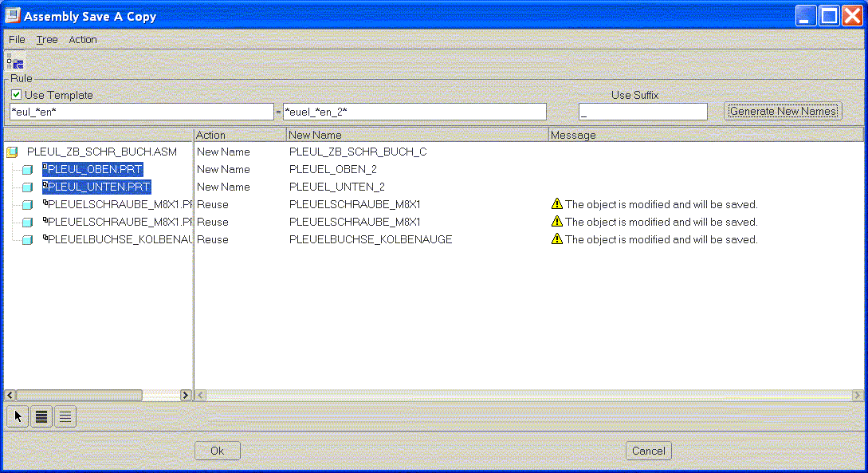Click the PLEUL_ZB_SCHR_BUCH.ASM assembly icon
Screen dimensions: 868x473
(x=12, y=152)
